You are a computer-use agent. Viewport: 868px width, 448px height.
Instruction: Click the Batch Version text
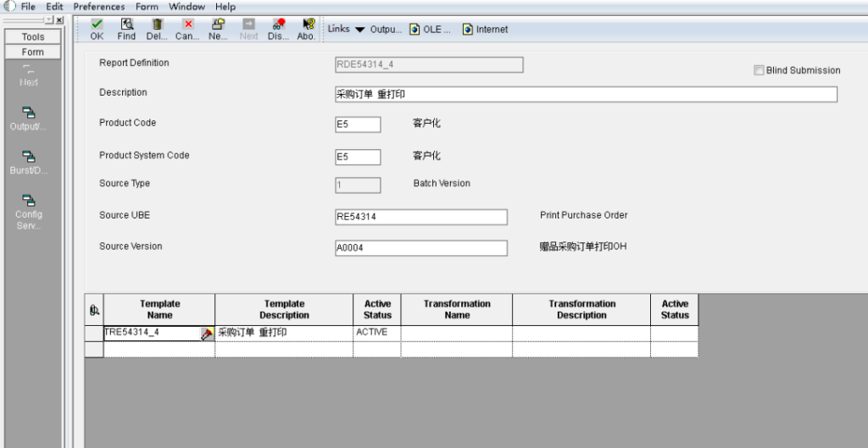point(442,183)
